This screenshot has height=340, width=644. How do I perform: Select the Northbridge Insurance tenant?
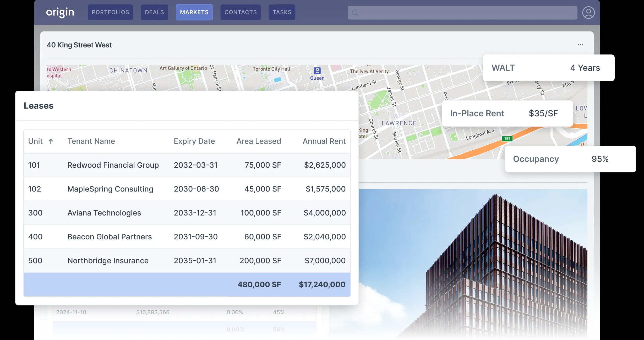pyautogui.click(x=108, y=260)
